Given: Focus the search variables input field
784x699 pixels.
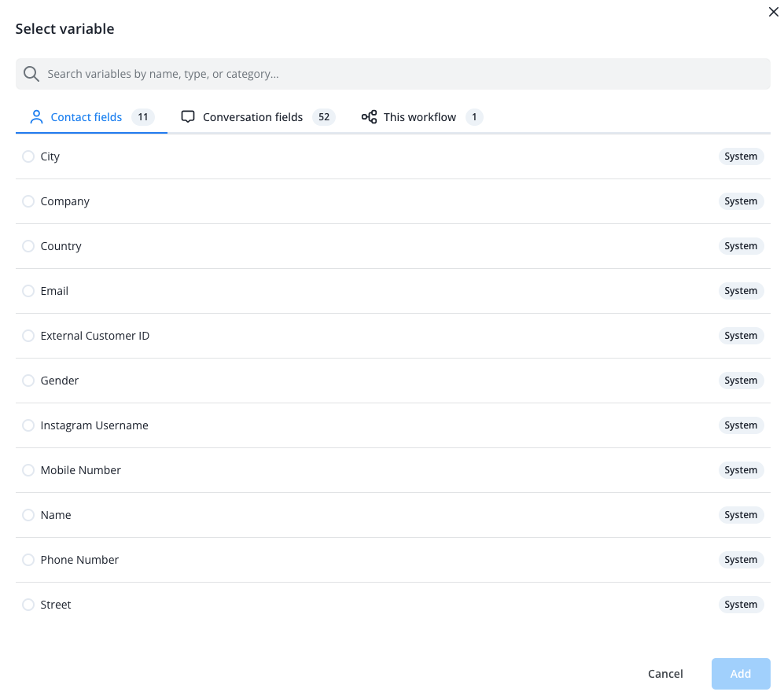Looking at the screenshot, I should coord(393,74).
